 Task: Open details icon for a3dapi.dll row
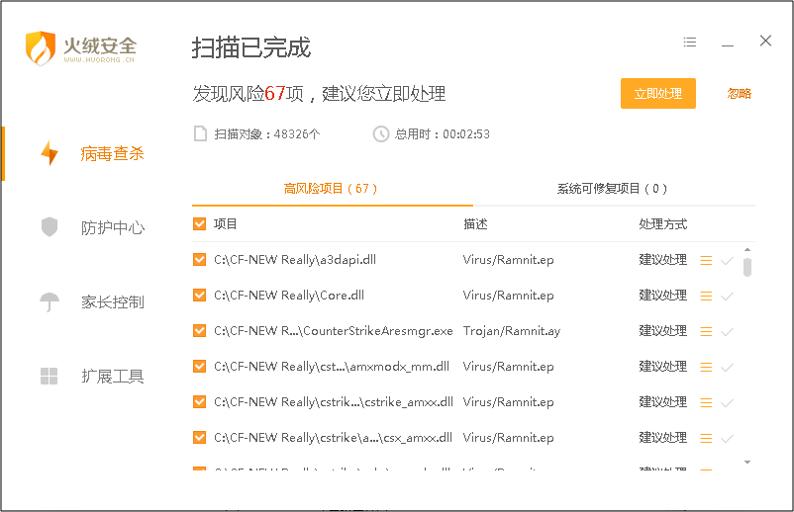(x=706, y=261)
